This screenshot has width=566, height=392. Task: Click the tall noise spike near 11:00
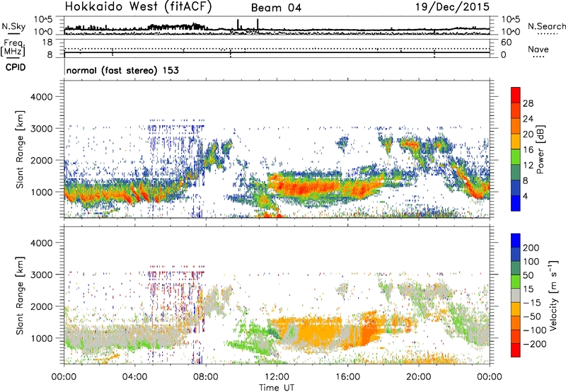pyautogui.click(x=258, y=25)
